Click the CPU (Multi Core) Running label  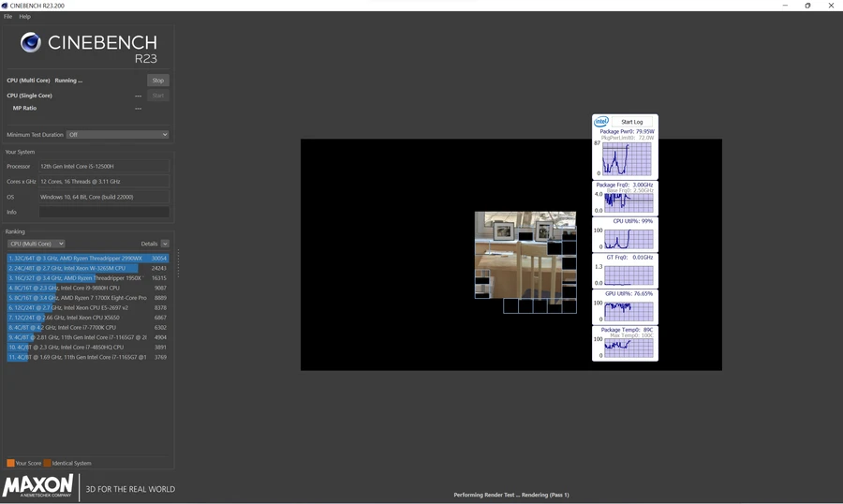[45, 81]
